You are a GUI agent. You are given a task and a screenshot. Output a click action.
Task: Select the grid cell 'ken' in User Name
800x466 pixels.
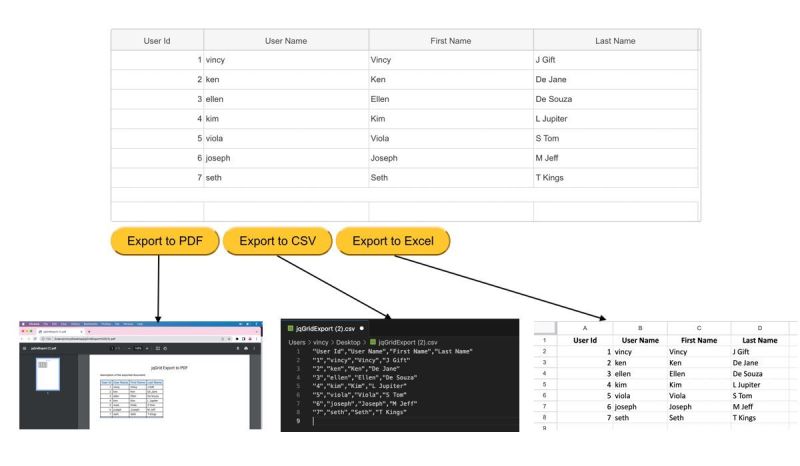[x=286, y=79]
